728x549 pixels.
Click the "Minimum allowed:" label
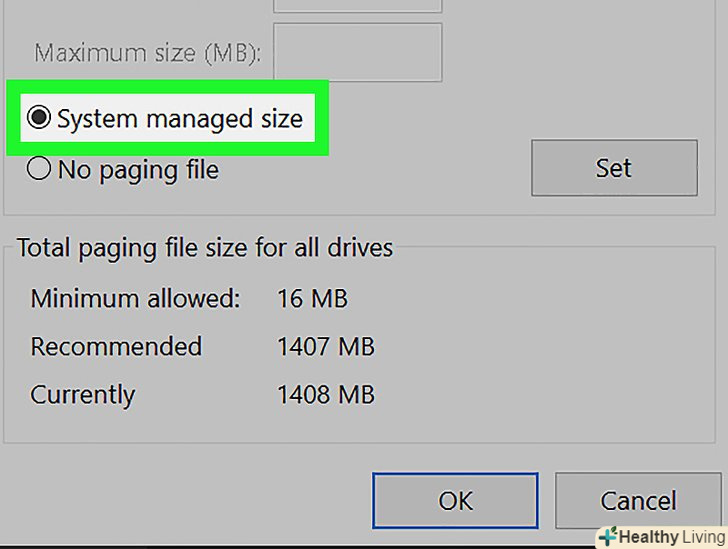pos(135,298)
